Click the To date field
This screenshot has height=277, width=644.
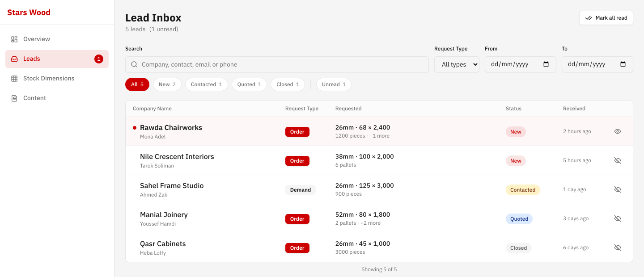coord(597,64)
